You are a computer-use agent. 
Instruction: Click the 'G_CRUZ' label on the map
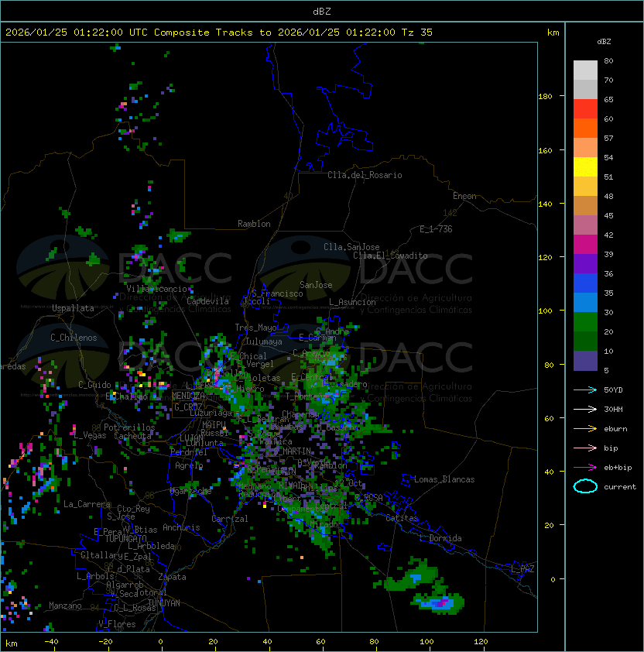pos(188,407)
